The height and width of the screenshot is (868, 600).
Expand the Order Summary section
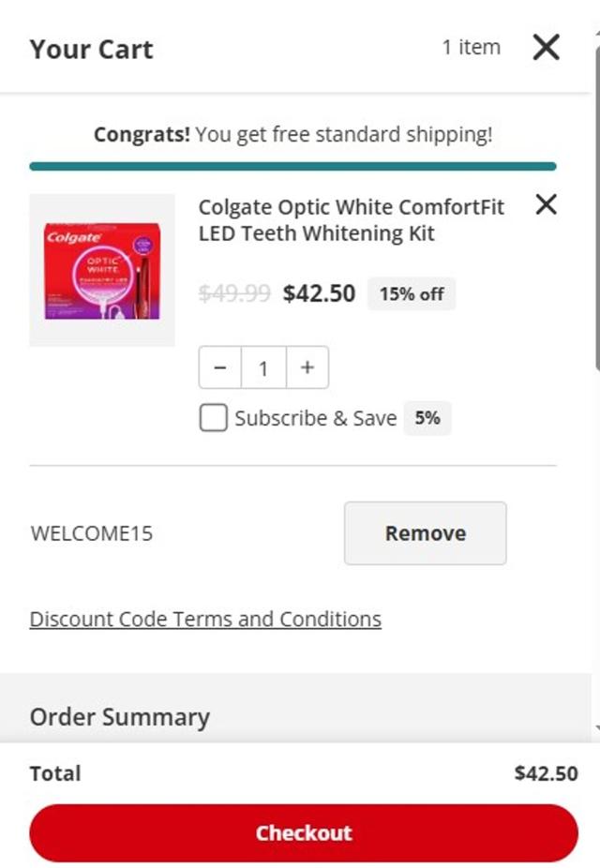(x=120, y=717)
